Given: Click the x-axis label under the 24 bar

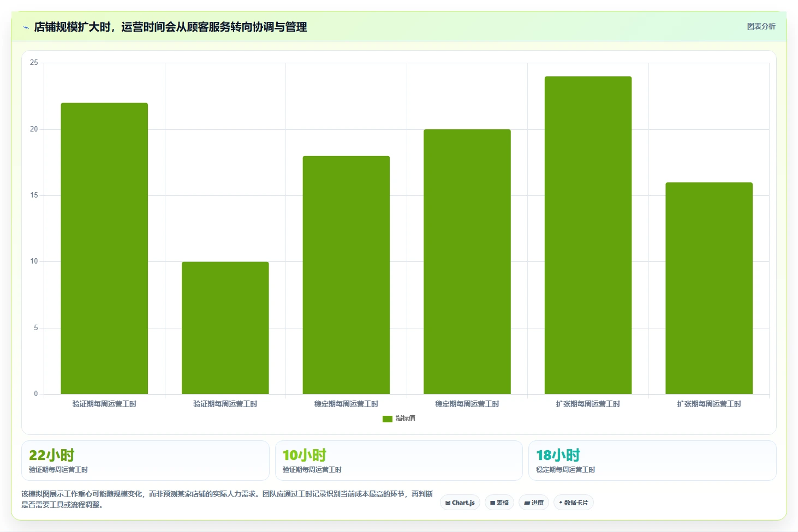Looking at the screenshot, I should click(x=588, y=404).
